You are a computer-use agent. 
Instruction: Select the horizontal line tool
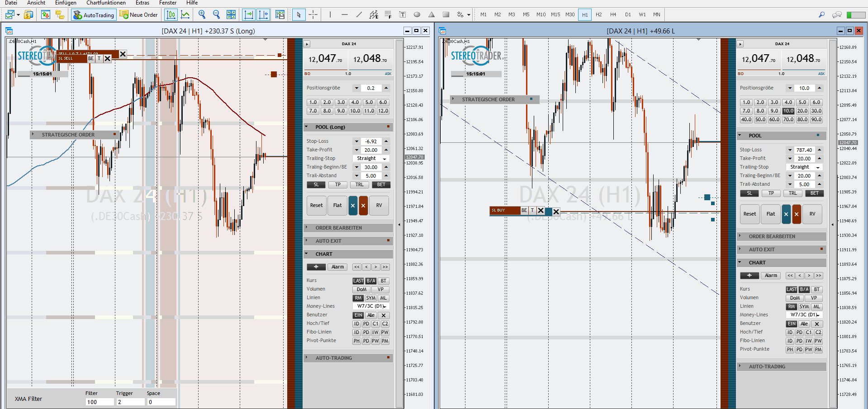344,14
